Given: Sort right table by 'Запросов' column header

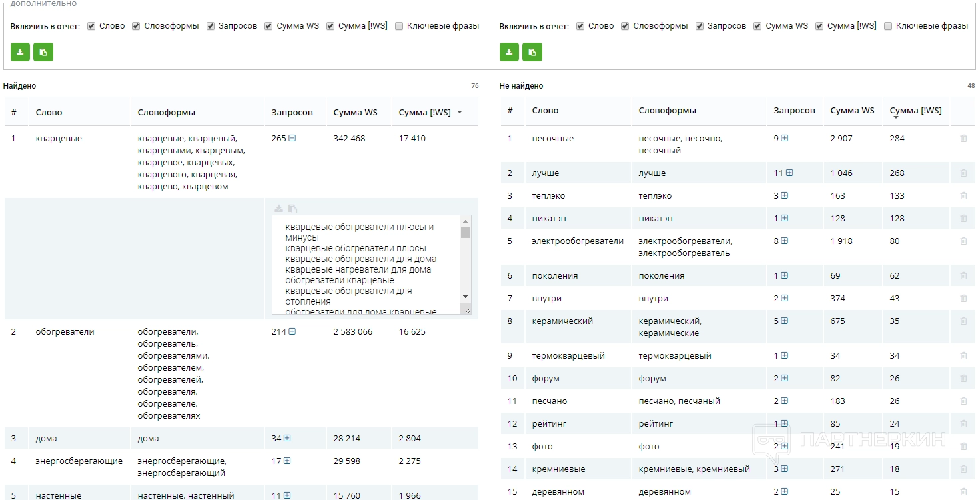Looking at the screenshot, I should [794, 111].
